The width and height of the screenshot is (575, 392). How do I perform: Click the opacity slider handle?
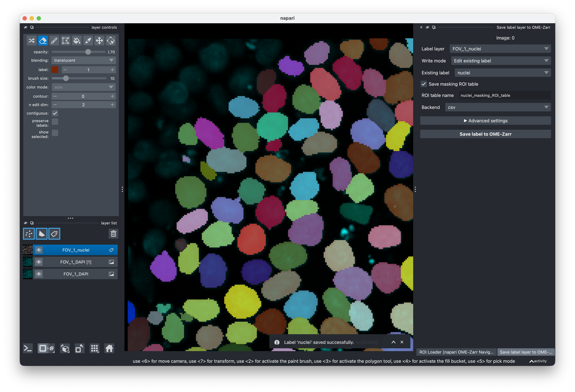[88, 52]
